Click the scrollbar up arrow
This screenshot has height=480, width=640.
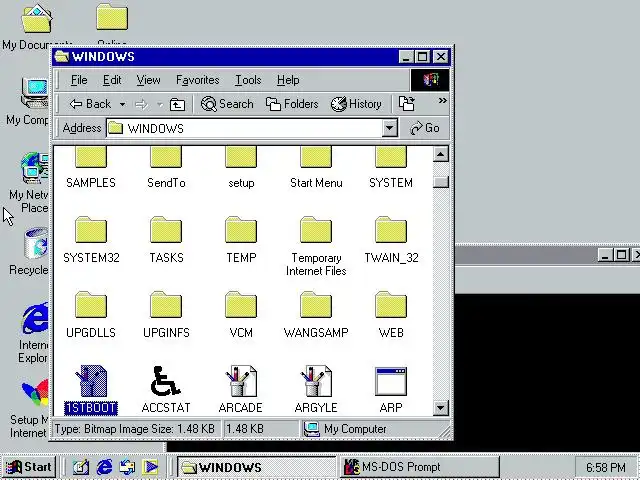coord(441,154)
